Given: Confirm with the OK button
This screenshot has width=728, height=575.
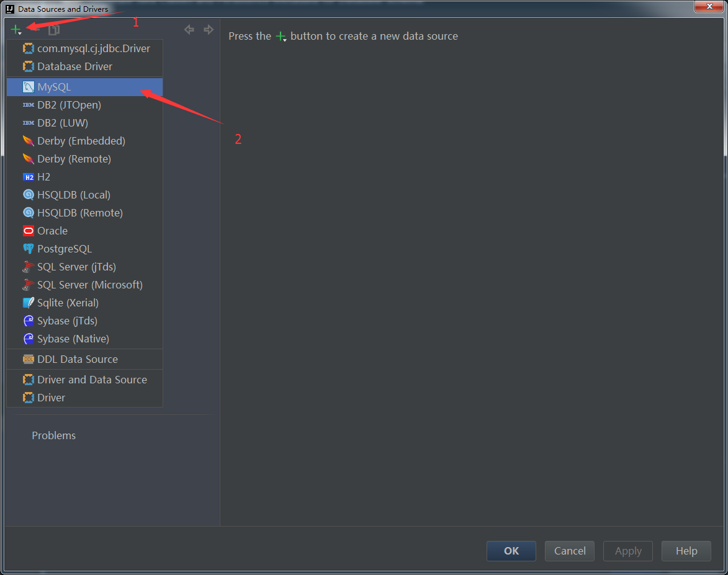Looking at the screenshot, I should point(511,551).
